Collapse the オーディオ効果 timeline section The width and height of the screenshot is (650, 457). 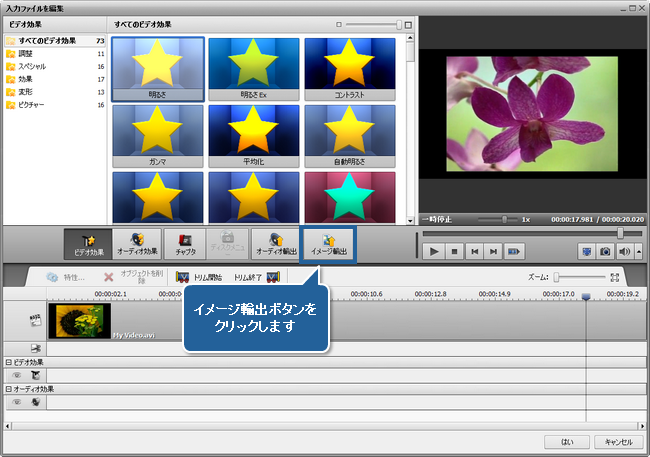tap(8, 389)
